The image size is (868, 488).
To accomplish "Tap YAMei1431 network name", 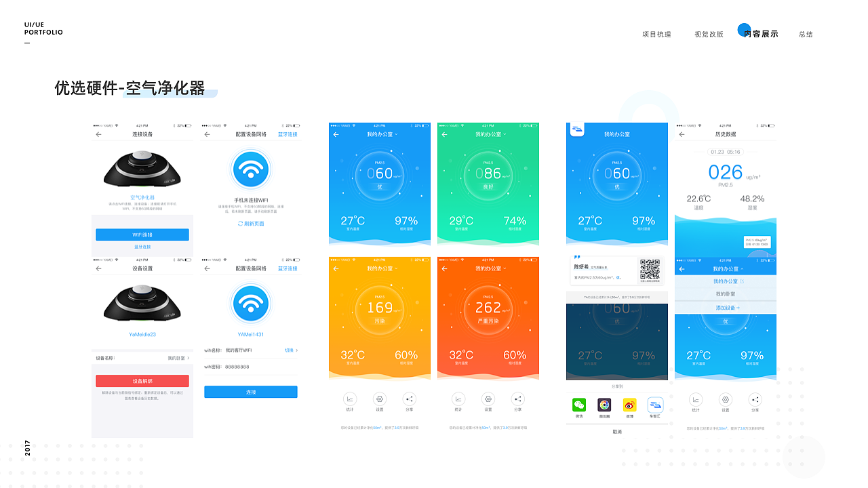I will click(251, 334).
